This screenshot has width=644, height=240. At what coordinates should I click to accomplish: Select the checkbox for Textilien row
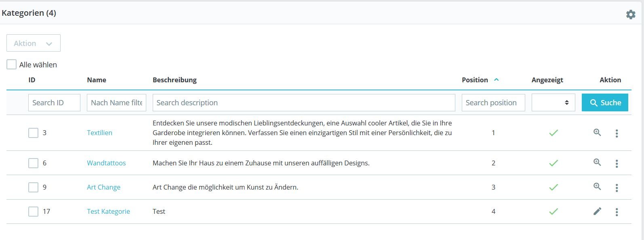[x=33, y=133]
